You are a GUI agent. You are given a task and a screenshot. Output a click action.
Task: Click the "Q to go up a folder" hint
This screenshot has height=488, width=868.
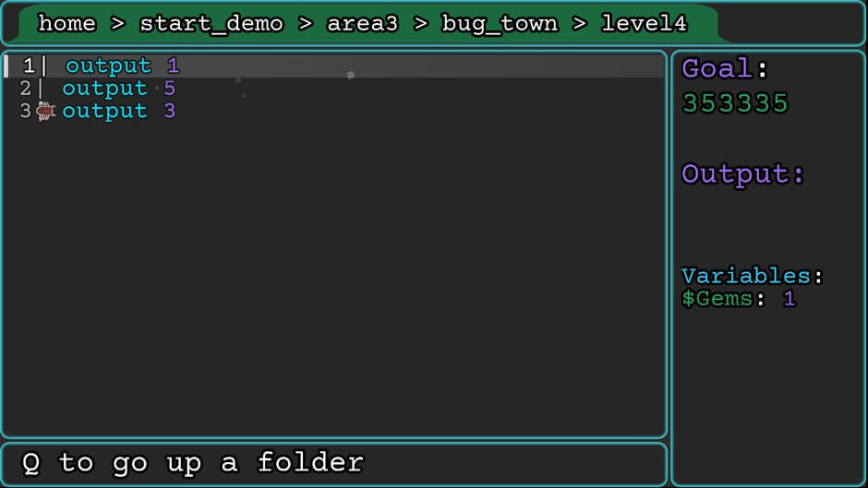(x=193, y=462)
